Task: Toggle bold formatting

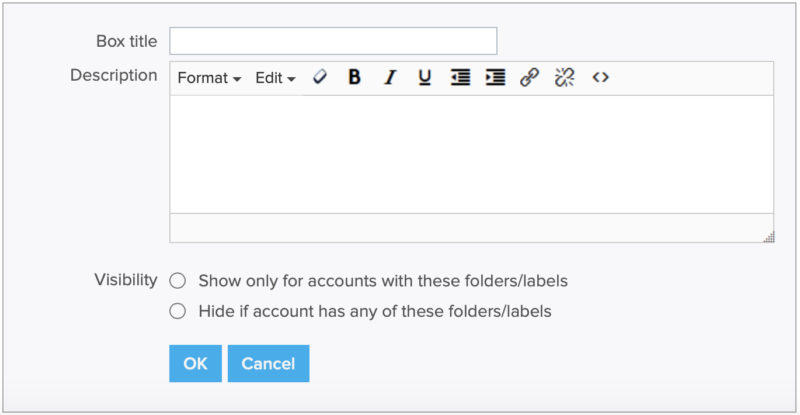Action: [354, 78]
